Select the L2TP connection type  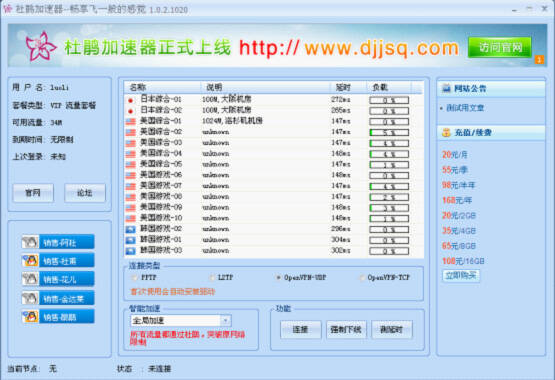pos(212,278)
